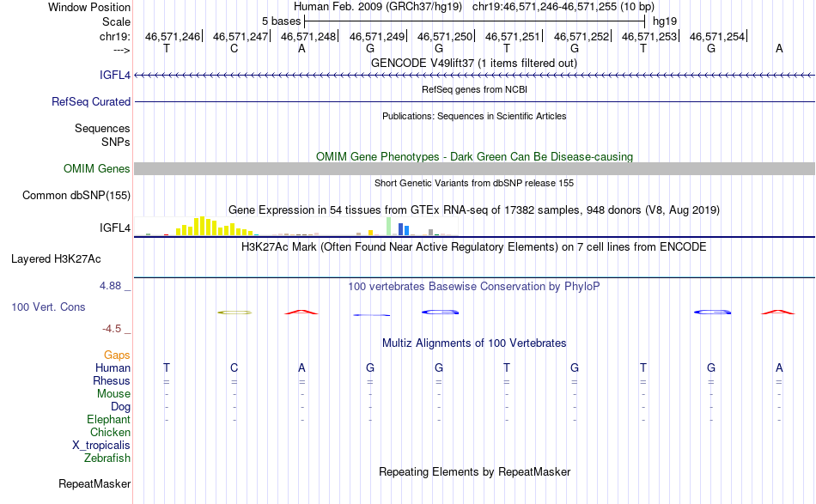Click the X_tropicalis species label
Viewport: 816px width, 504px height.
coord(101,446)
